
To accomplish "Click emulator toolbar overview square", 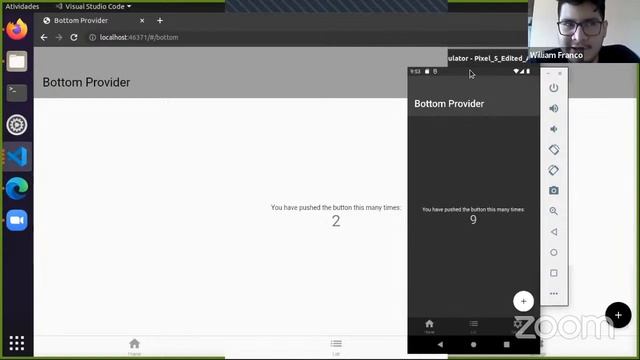I will 553,273.
